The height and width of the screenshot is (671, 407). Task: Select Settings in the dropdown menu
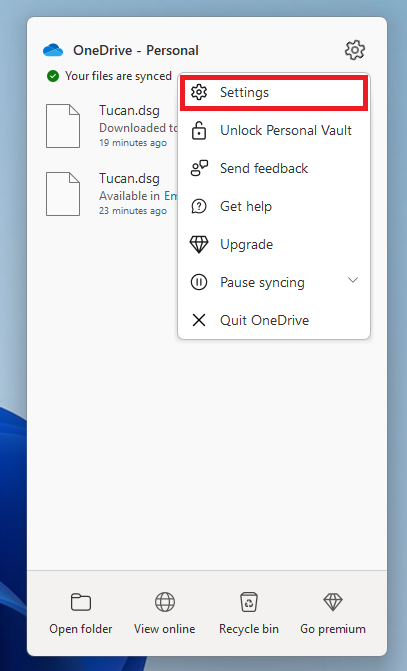[273, 92]
